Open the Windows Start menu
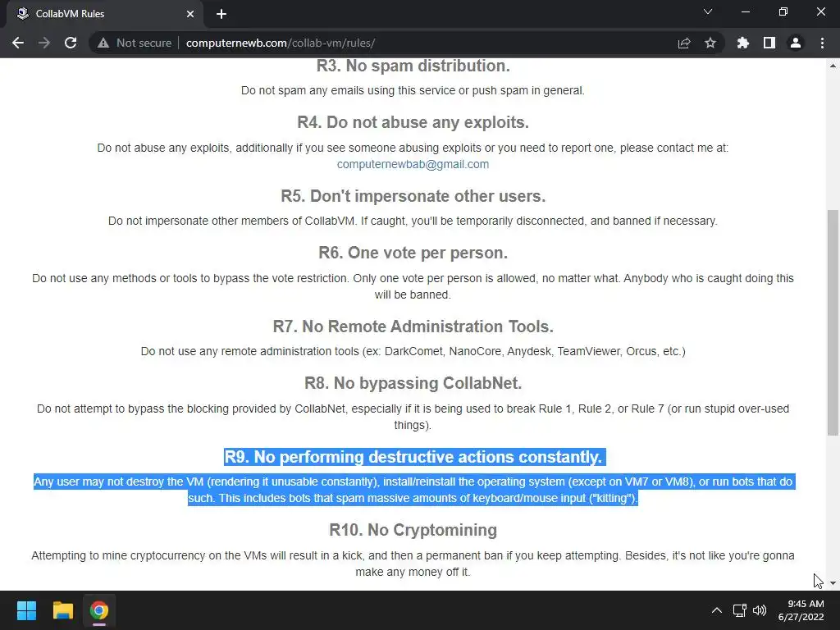This screenshot has height=630, width=840. [26, 610]
